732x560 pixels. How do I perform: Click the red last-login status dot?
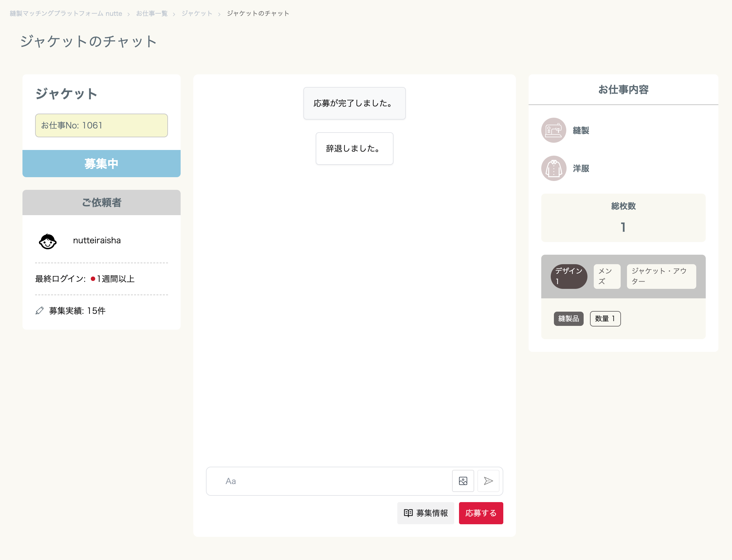[x=93, y=279]
